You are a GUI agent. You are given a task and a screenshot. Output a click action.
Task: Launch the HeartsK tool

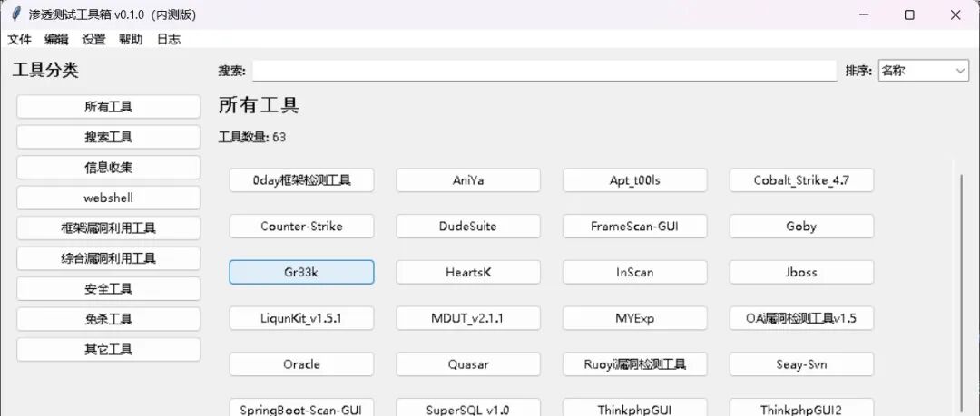(468, 272)
